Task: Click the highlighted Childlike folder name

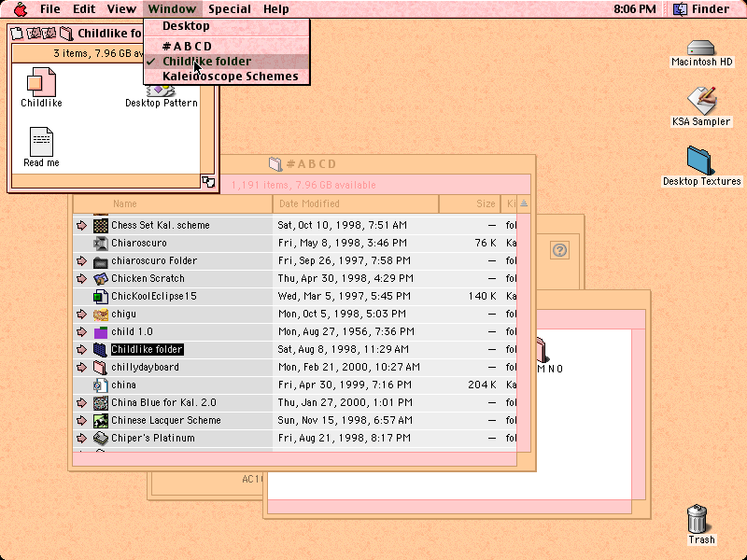Action: (147, 349)
